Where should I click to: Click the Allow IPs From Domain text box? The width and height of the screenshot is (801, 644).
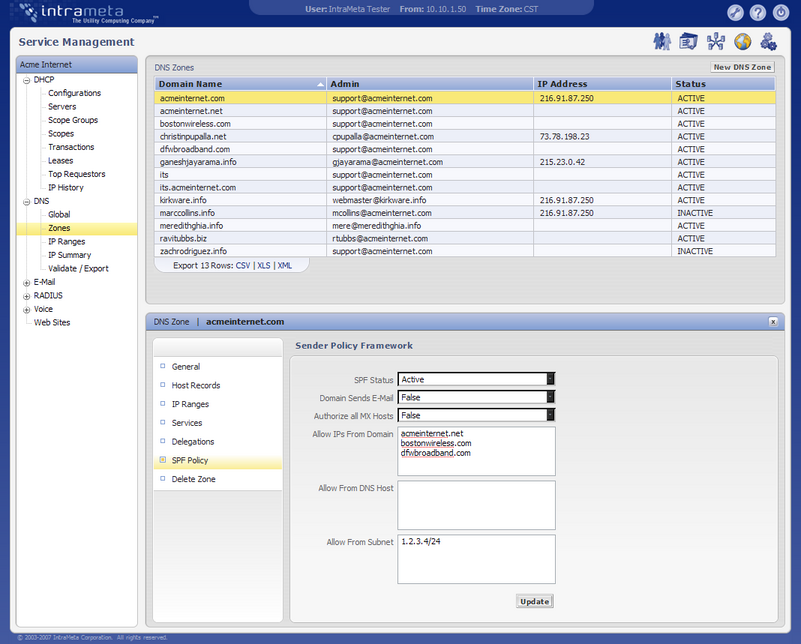(x=476, y=451)
